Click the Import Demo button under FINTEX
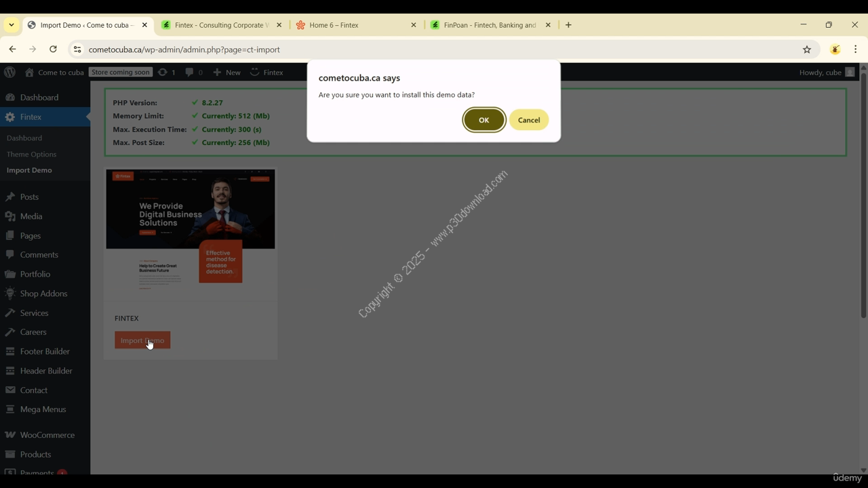Image resolution: width=868 pixels, height=488 pixels. (142, 340)
